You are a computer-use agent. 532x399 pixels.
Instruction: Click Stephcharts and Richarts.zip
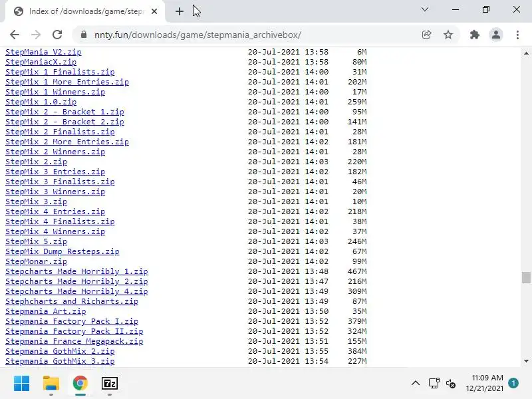(x=72, y=301)
